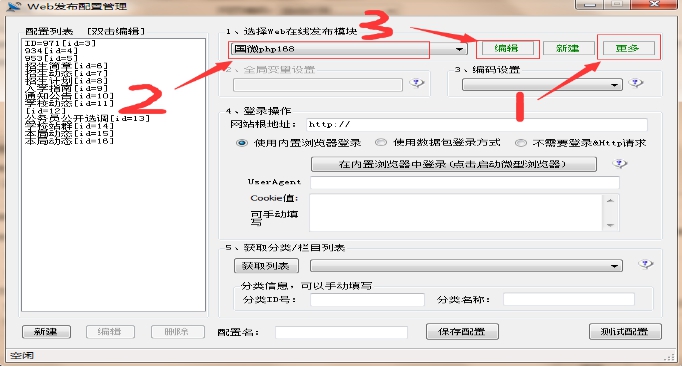Click help icon beside built-in browser login button
The height and width of the screenshot is (367, 682).
pyautogui.click(x=619, y=163)
